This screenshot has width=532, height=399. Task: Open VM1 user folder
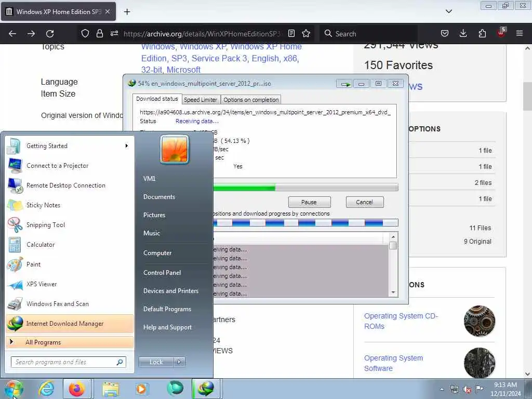(149, 179)
